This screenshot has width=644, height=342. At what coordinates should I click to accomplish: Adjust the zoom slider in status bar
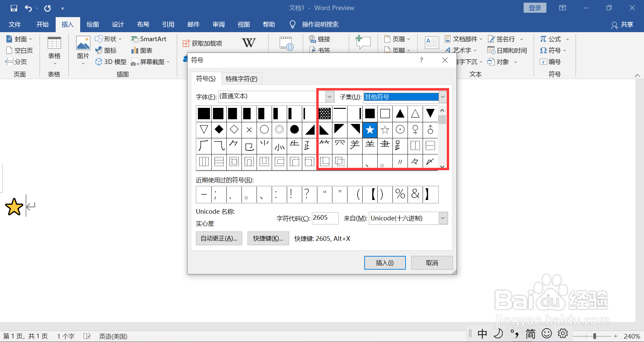594,336
